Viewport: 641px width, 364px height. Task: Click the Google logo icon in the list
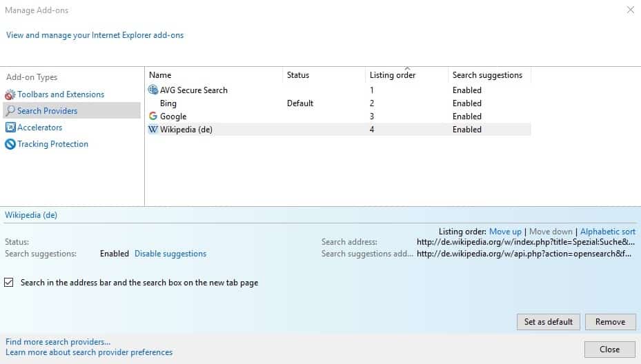tap(153, 116)
